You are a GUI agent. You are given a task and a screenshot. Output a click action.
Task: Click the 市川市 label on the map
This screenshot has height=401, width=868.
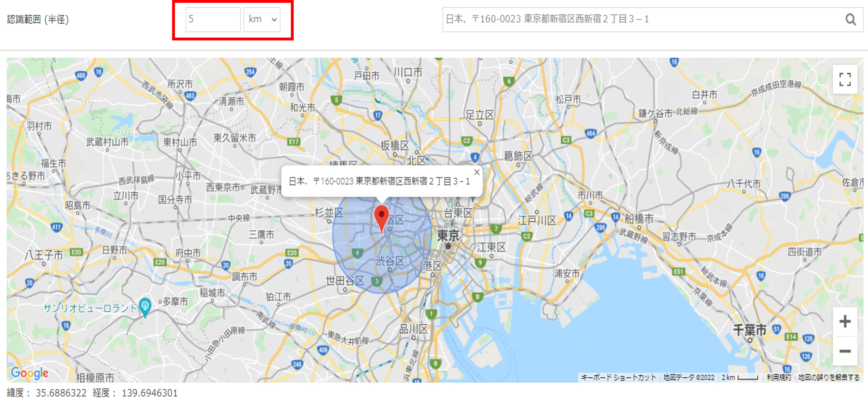point(590,195)
